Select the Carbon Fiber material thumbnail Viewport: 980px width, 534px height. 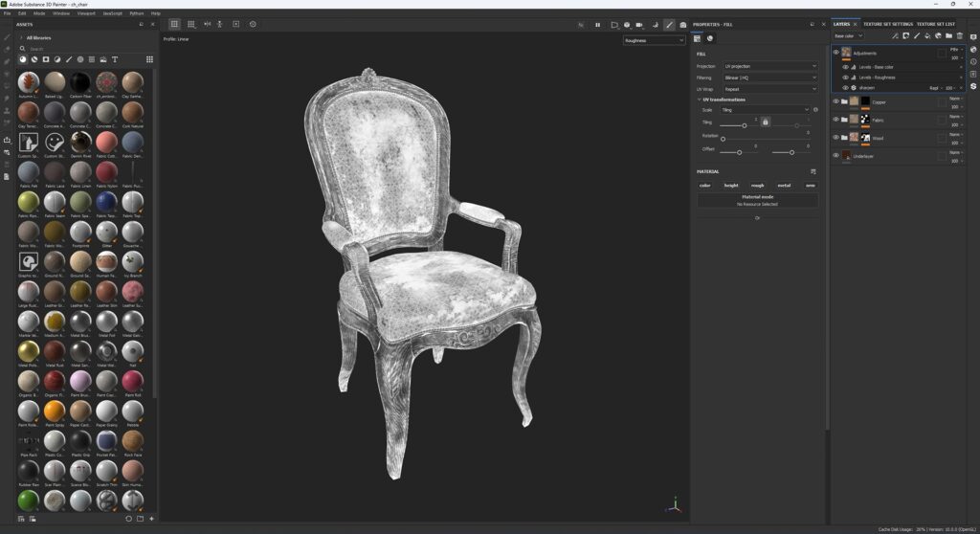(x=80, y=82)
